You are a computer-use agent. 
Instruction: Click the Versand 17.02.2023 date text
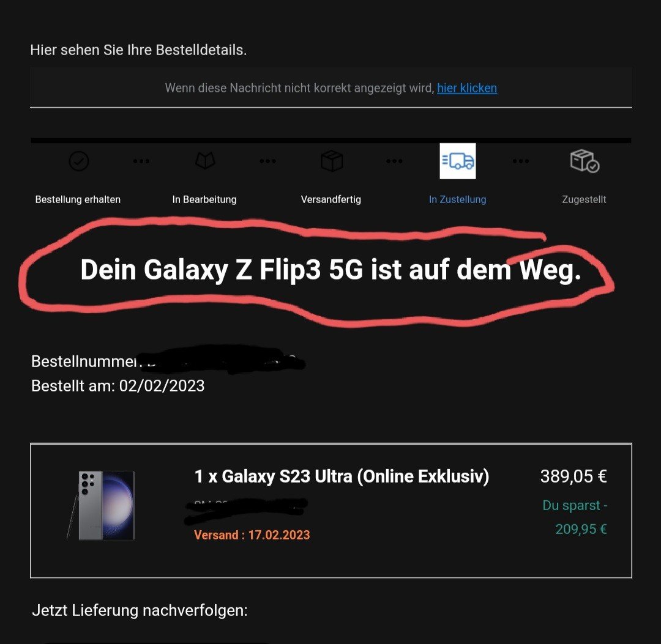point(252,535)
